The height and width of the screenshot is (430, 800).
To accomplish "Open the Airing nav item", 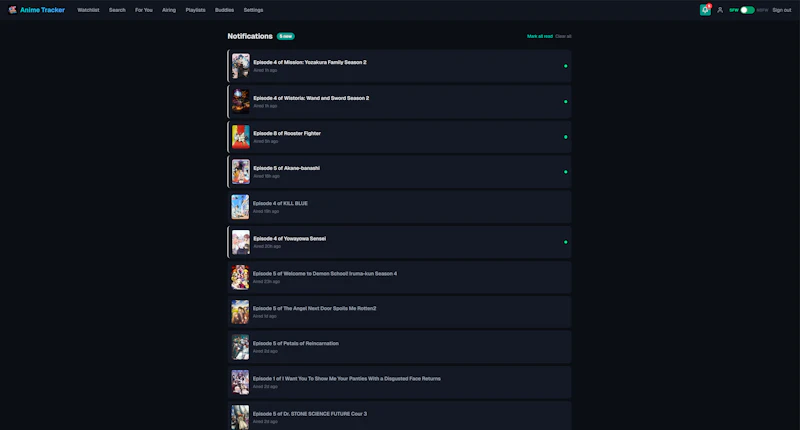I will (x=169, y=10).
